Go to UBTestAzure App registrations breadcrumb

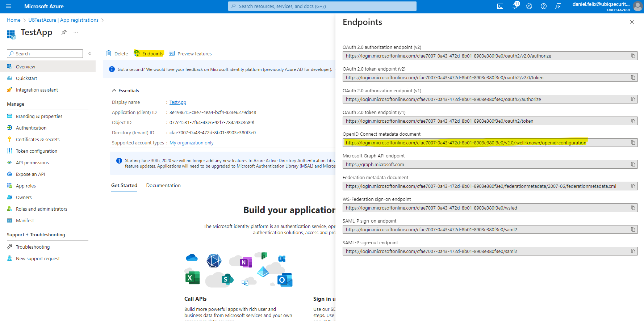63,20
